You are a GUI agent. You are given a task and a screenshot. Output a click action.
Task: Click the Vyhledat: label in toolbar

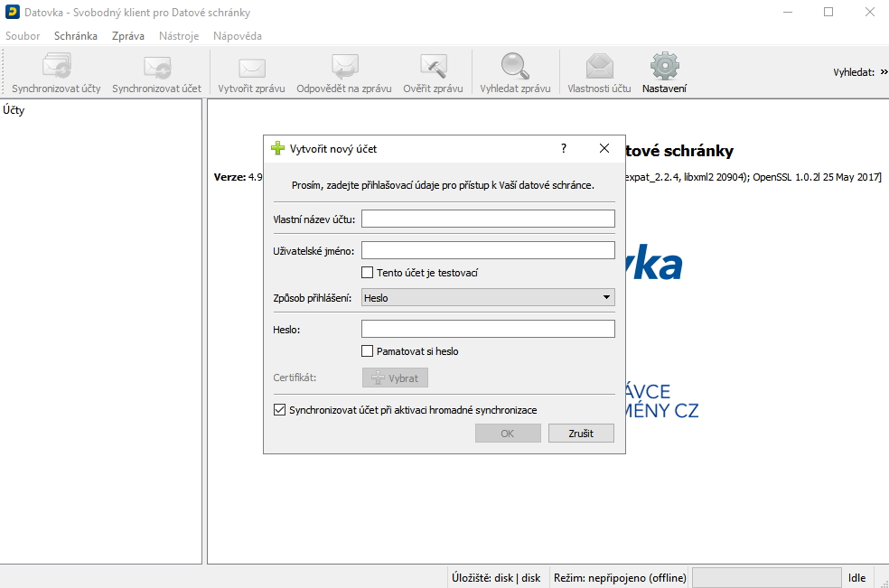click(x=854, y=72)
